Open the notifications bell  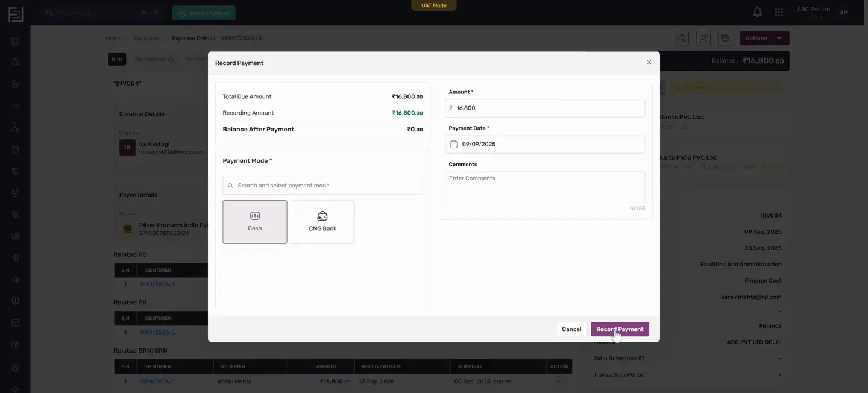point(758,12)
